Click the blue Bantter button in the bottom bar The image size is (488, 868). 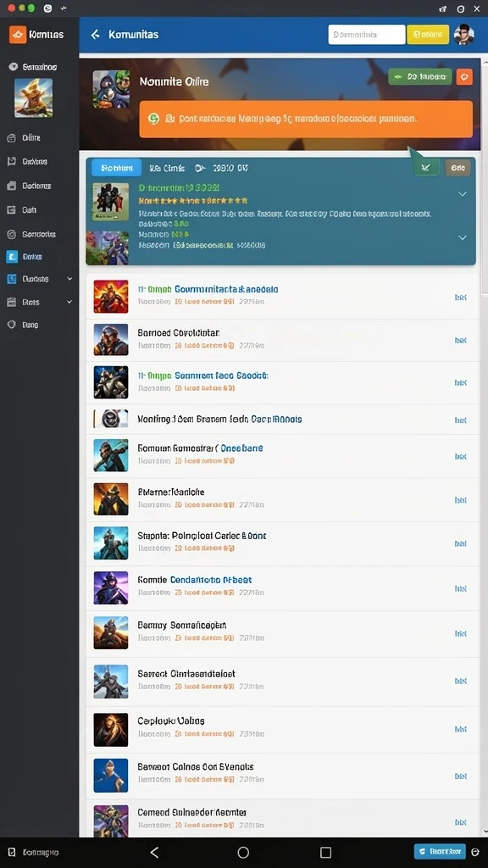[x=440, y=851]
